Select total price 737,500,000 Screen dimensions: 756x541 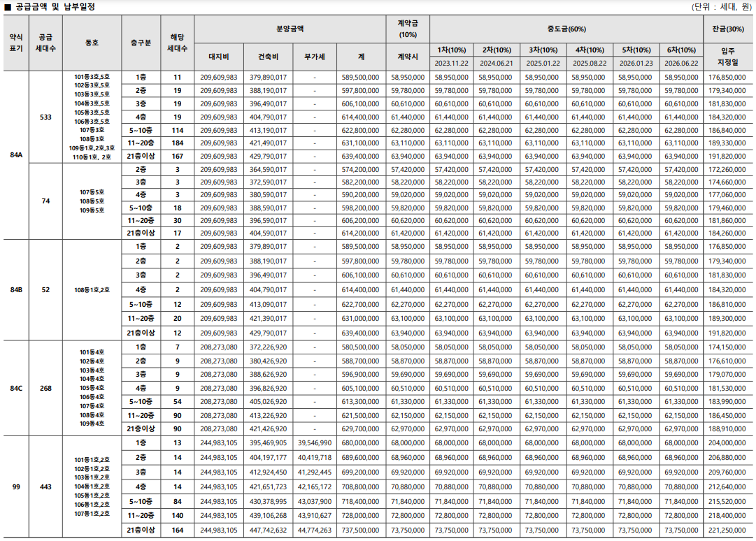click(361, 530)
